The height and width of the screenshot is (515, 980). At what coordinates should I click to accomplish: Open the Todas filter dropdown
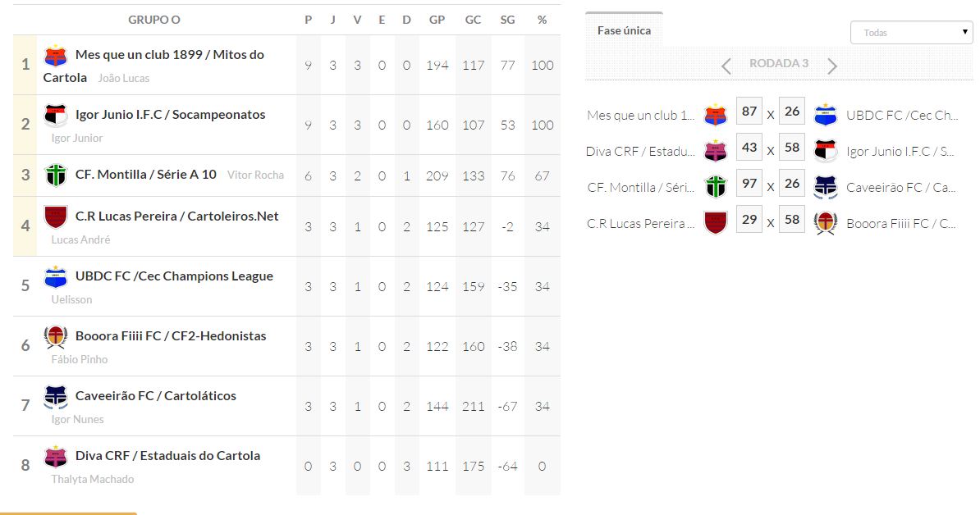(911, 33)
